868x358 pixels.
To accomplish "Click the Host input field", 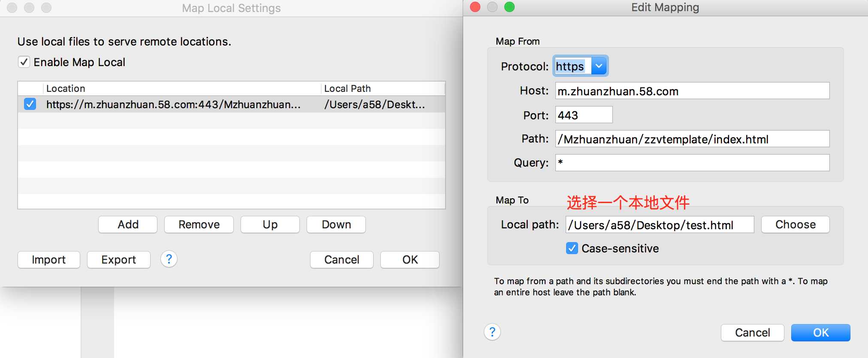I will coord(692,91).
